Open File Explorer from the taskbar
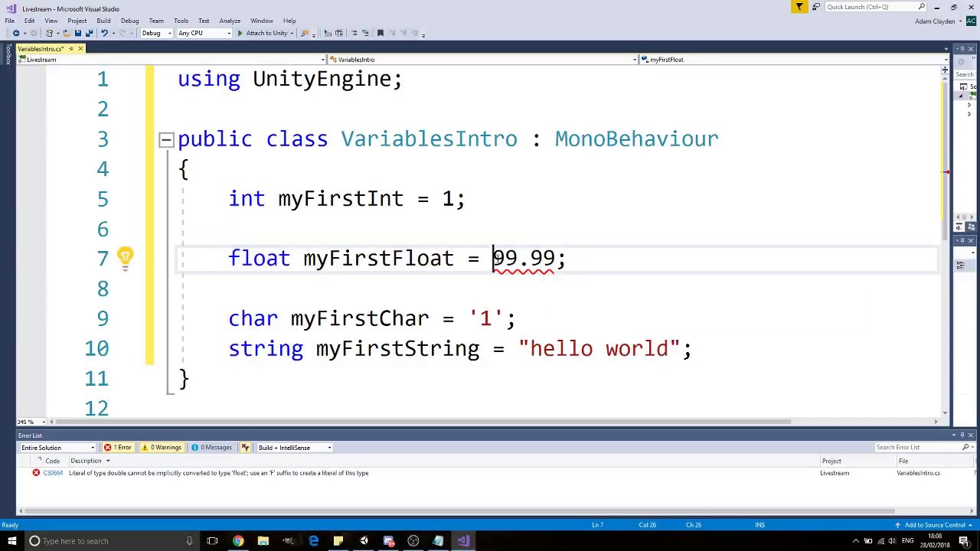This screenshot has height=551, width=980. click(263, 541)
